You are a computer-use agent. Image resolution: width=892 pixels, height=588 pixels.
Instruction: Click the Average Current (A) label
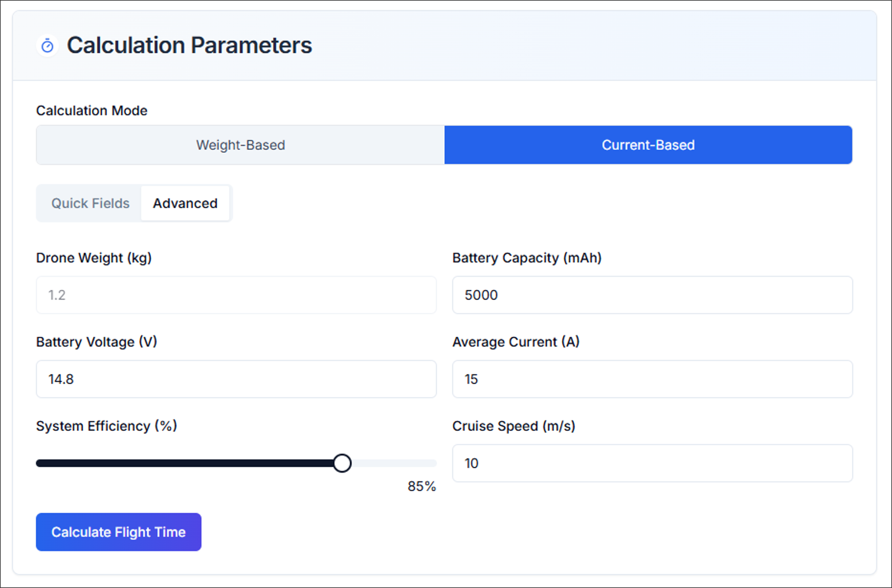pos(516,342)
